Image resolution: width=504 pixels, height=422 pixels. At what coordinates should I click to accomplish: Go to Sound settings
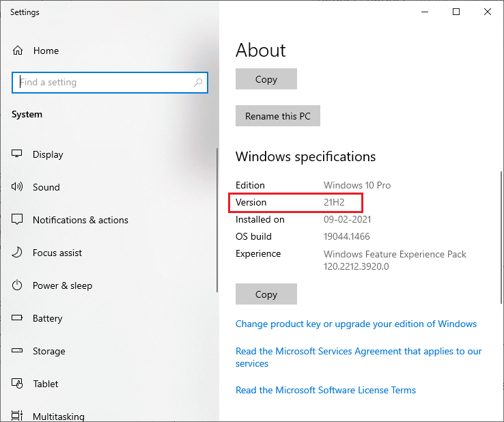click(46, 187)
